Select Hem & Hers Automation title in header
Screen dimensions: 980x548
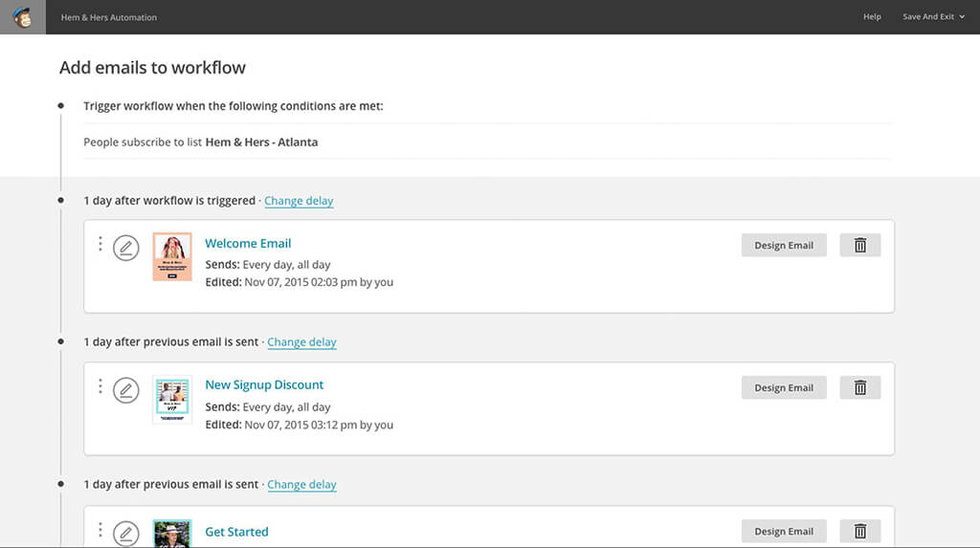pyautogui.click(x=108, y=17)
